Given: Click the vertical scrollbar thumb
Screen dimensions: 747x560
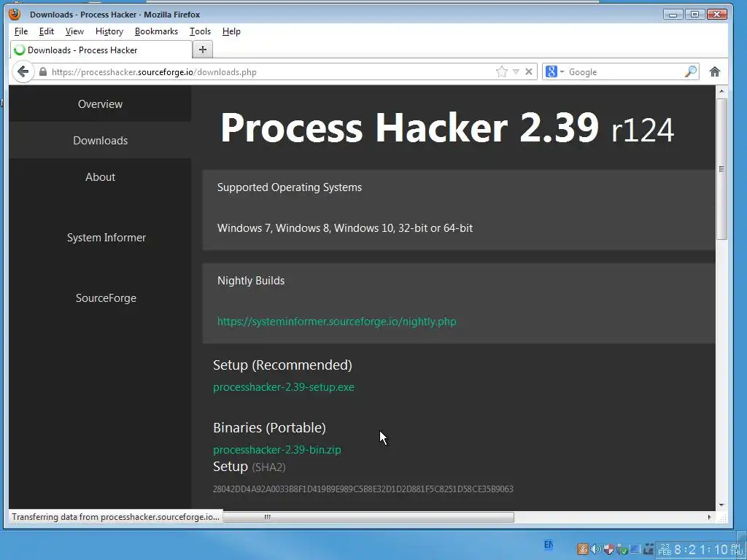Looking at the screenshot, I should click(721, 169).
